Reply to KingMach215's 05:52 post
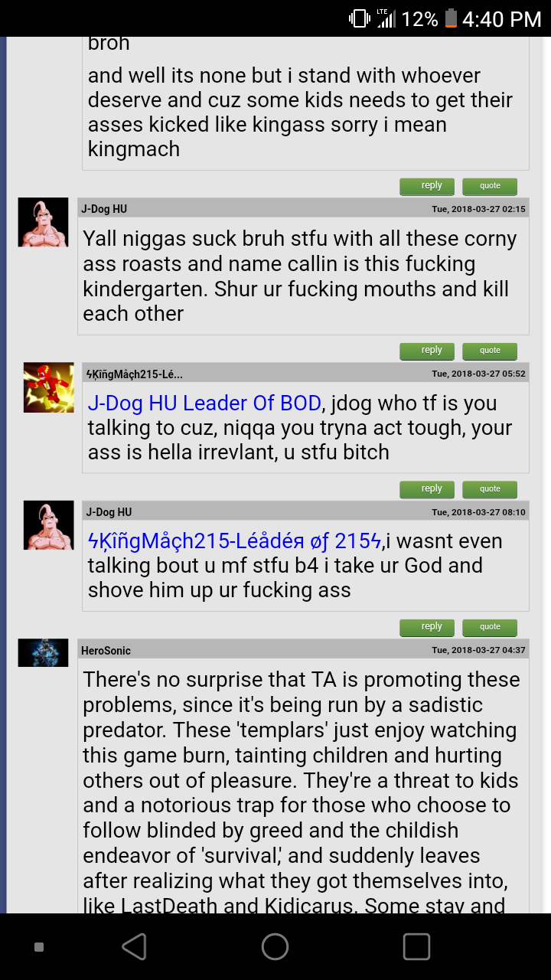 (x=427, y=489)
